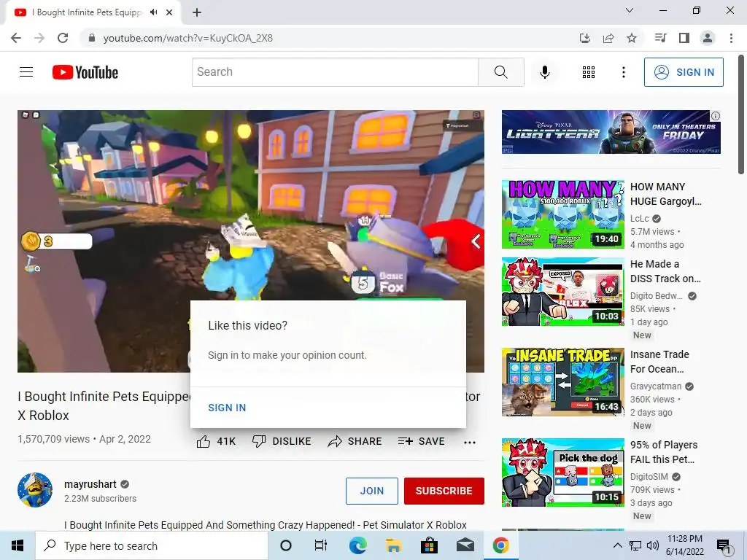
Task: Open a new browser tab
Action: (x=197, y=12)
